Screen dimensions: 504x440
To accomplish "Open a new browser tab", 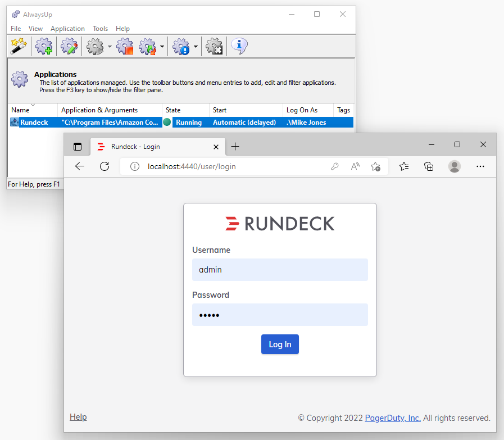I will [x=235, y=147].
